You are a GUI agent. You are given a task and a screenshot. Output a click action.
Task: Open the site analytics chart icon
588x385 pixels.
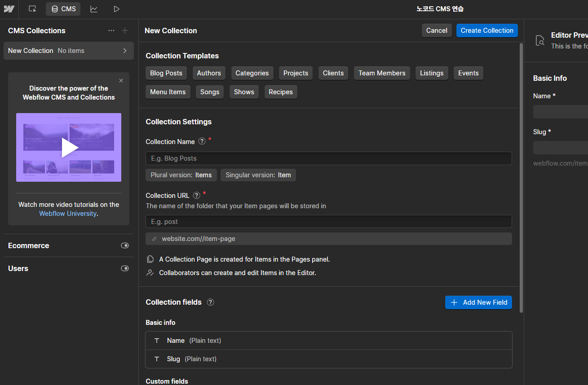point(94,9)
